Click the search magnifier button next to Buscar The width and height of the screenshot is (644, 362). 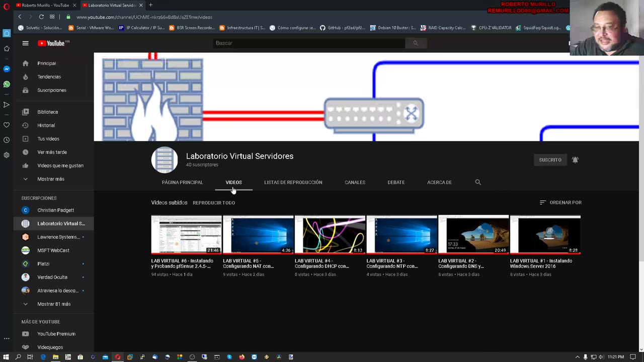coord(416,43)
